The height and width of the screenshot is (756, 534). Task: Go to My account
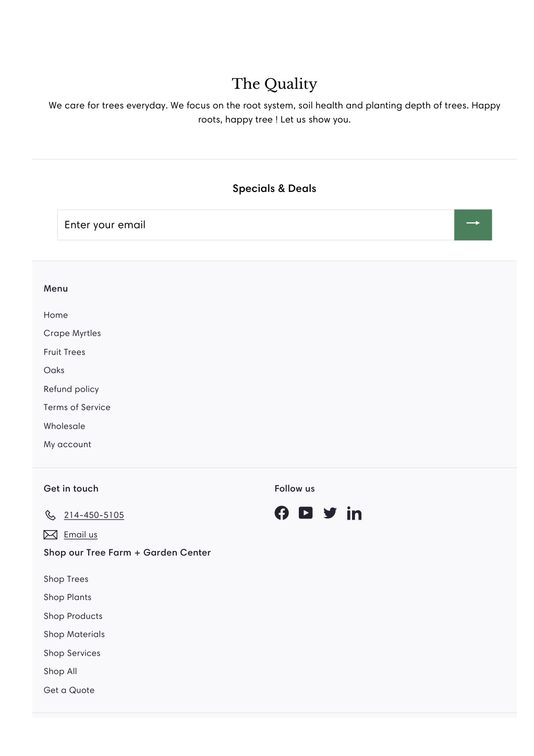pos(67,445)
